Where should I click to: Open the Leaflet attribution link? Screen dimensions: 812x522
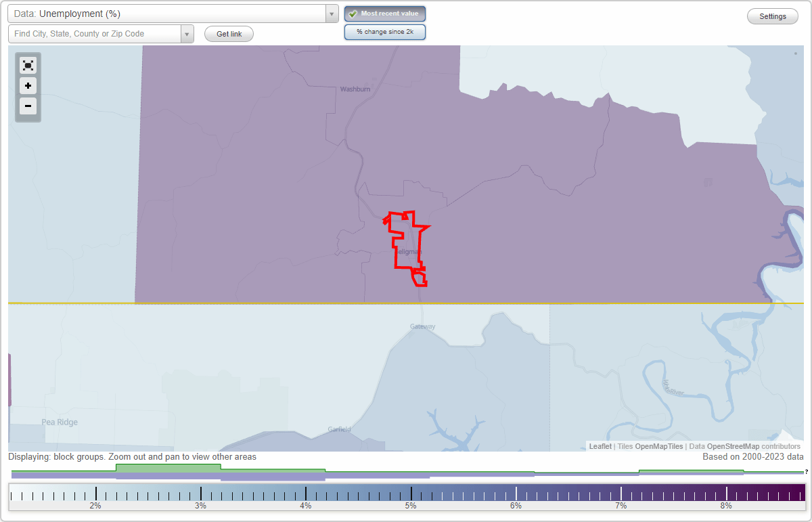click(x=600, y=446)
